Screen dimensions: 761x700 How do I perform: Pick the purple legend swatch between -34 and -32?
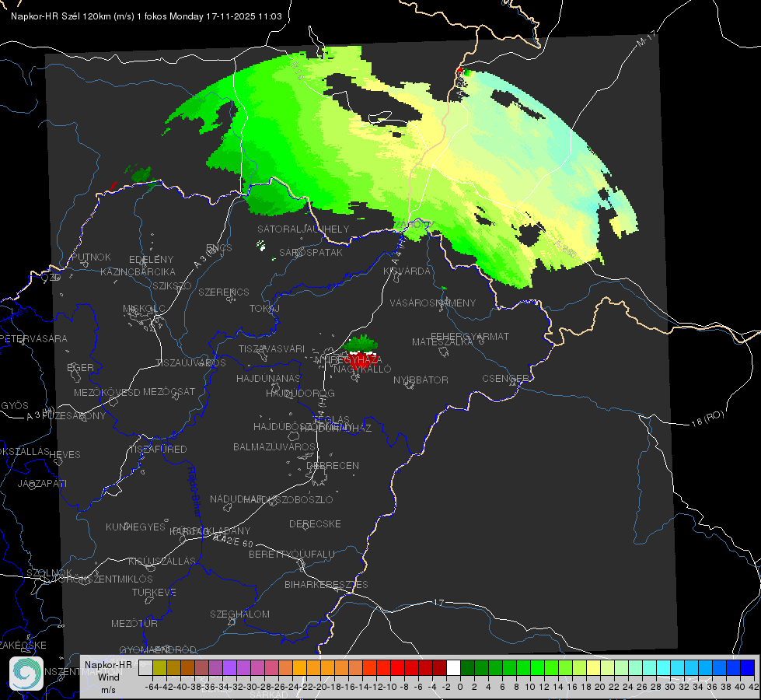click(229, 668)
